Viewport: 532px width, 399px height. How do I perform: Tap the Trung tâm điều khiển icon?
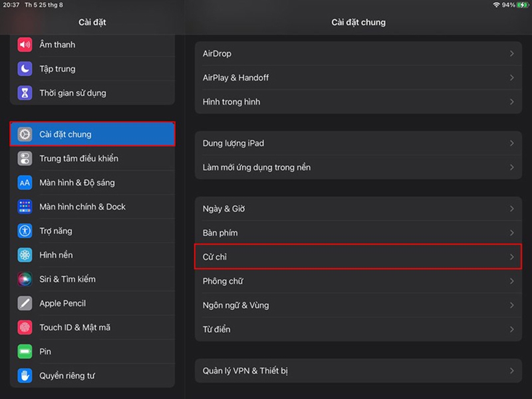point(25,158)
